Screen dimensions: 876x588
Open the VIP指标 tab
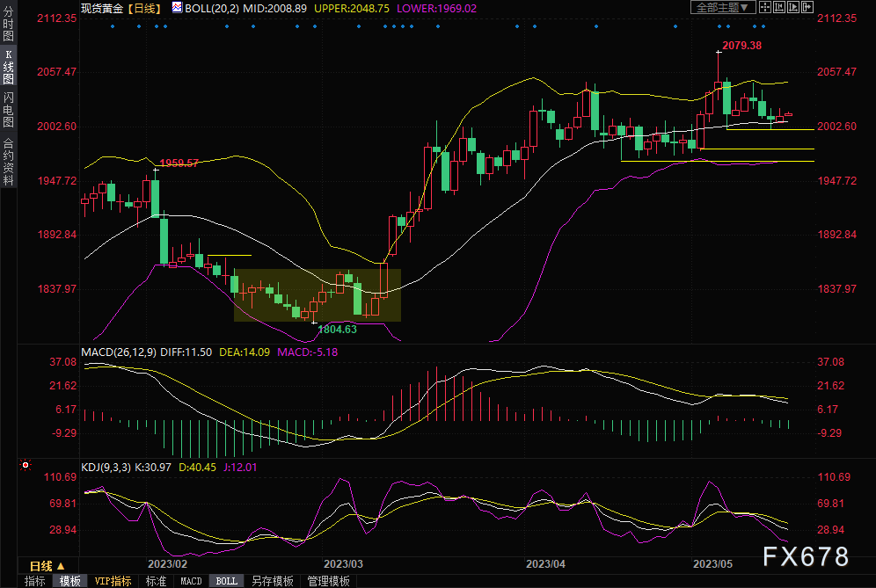113,581
